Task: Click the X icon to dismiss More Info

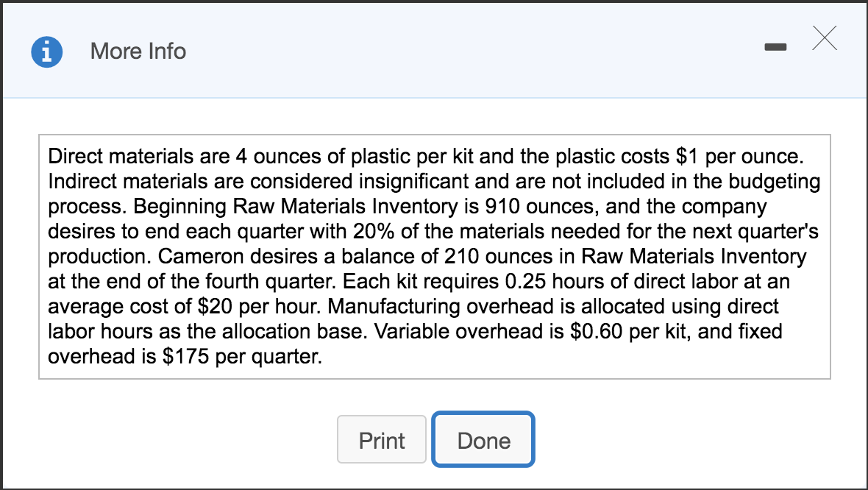Action: point(824,39)
